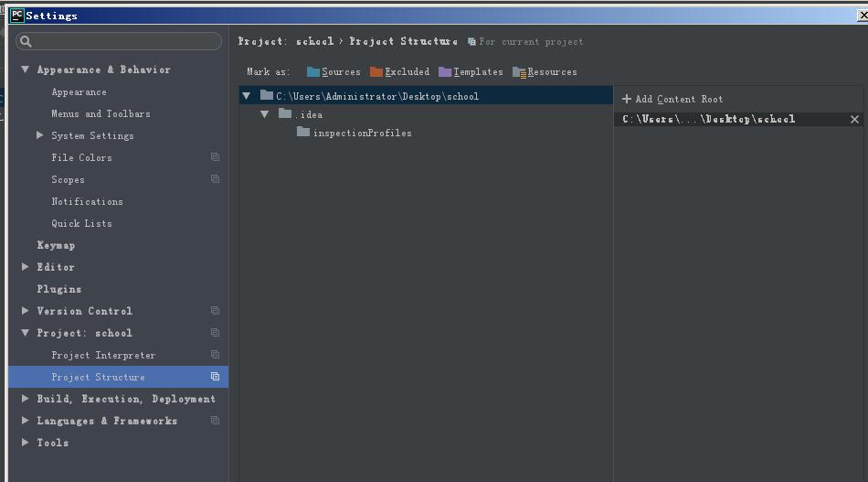
Task: Mark folder as Templates
Action: [471, 72]
